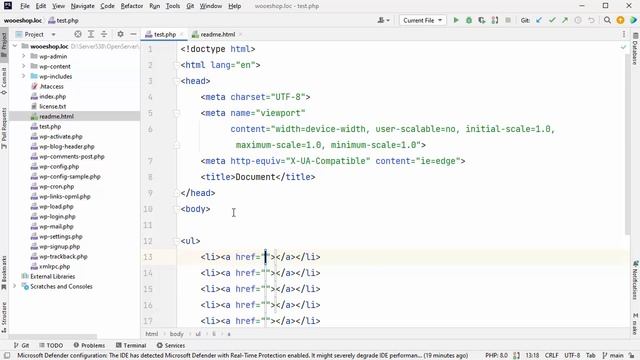Open Bookmarks tool window

click(x=4, y=273)
